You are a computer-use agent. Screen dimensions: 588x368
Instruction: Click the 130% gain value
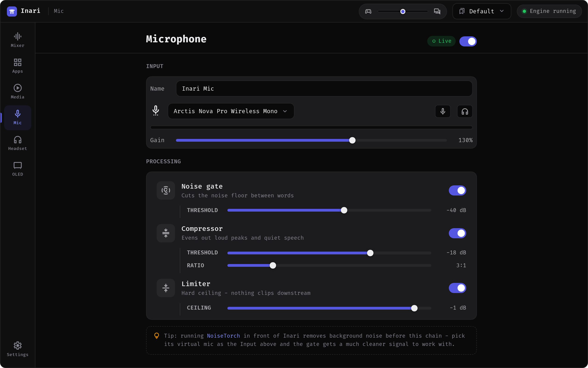click(x=465, y=140)
